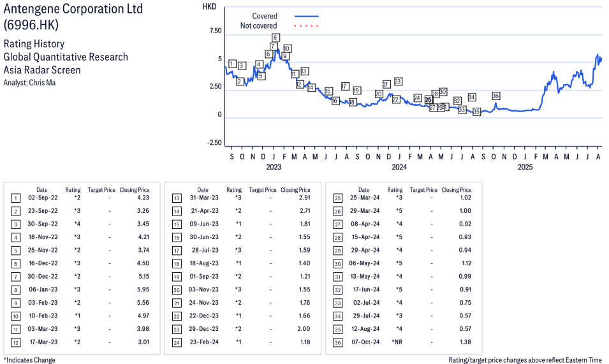The image size is (609, 364).
Task: Click the ticker text (6996.HK)
Action: coord(31,25)
